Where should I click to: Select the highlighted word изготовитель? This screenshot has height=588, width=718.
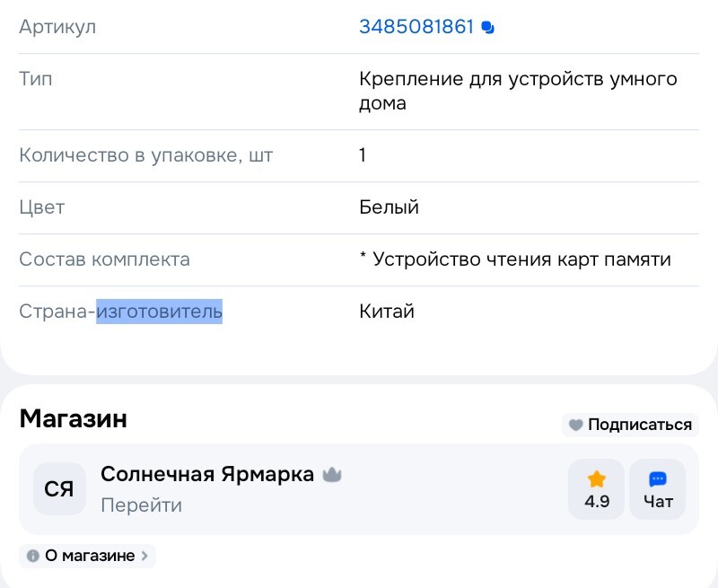pyautogui.click(x=159, y=311)
